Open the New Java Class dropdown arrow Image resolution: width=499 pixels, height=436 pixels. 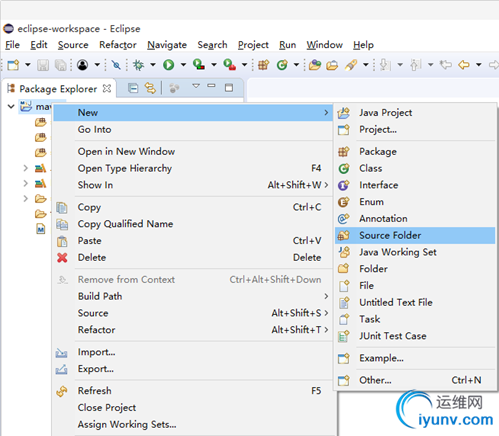pos(296,65)
